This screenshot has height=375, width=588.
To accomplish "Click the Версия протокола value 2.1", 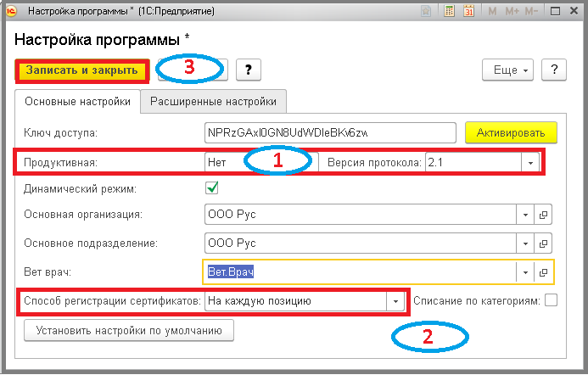I will pos(473,162).
